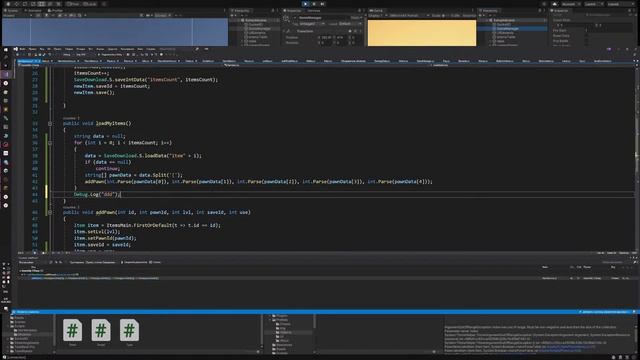Switch to the Unity Scene tab
This screenshot has width=640, height=360.
[x=12, y=11]
